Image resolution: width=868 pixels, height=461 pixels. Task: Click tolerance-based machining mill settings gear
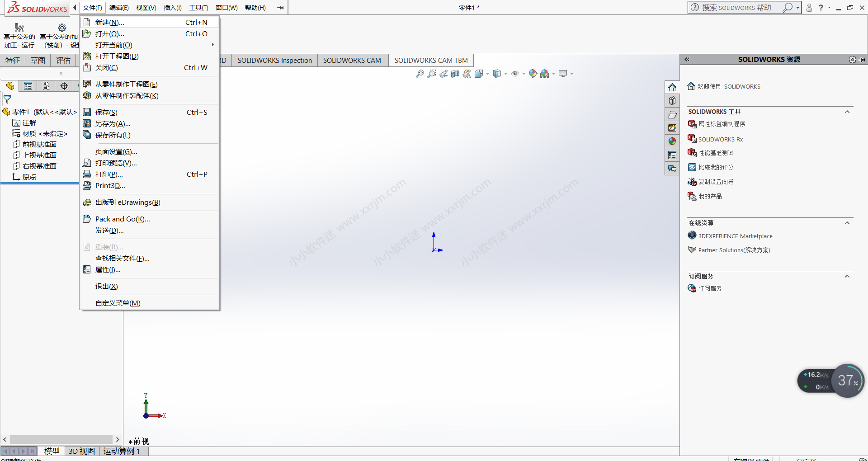[x=62, y=28]
